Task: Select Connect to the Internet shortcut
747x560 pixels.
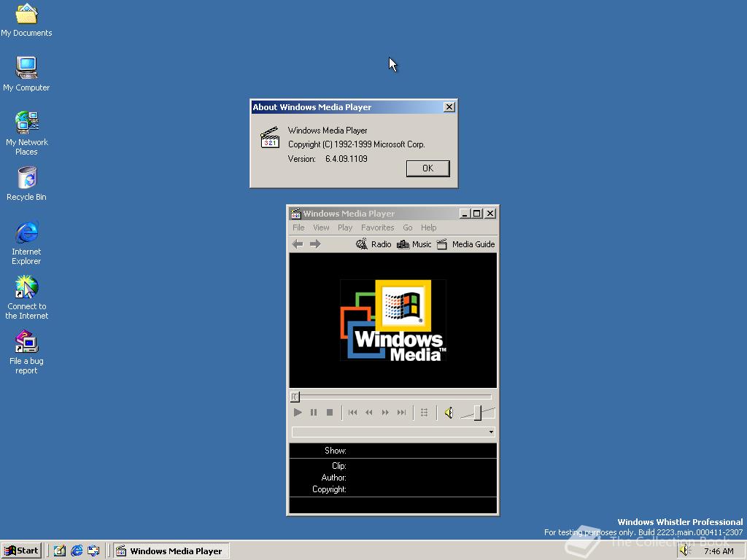Action: [27, 297]
